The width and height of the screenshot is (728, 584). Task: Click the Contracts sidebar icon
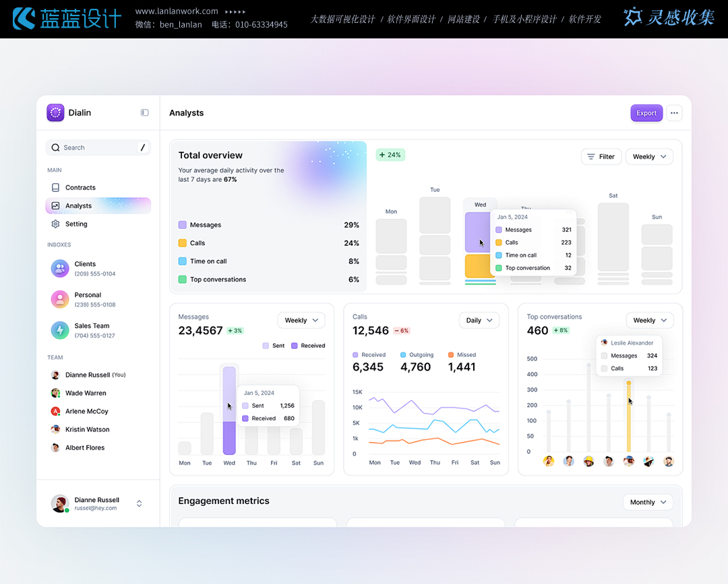[55, 188]
